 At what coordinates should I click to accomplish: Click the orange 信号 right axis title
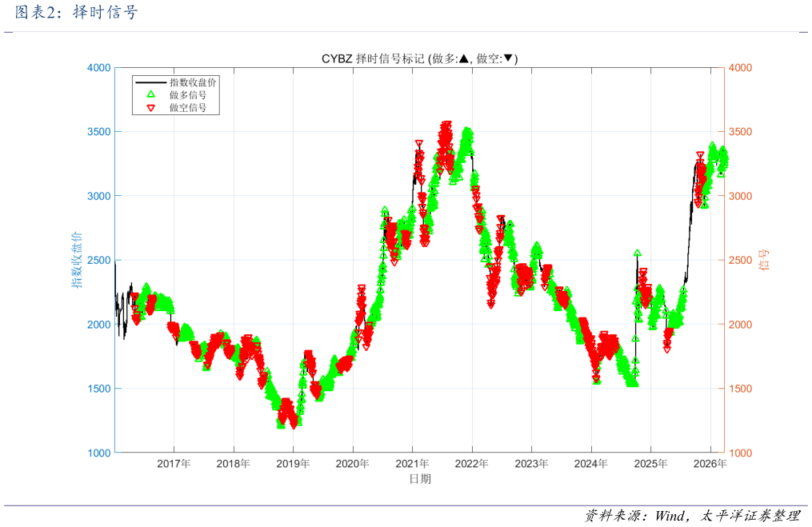[764, 260]
